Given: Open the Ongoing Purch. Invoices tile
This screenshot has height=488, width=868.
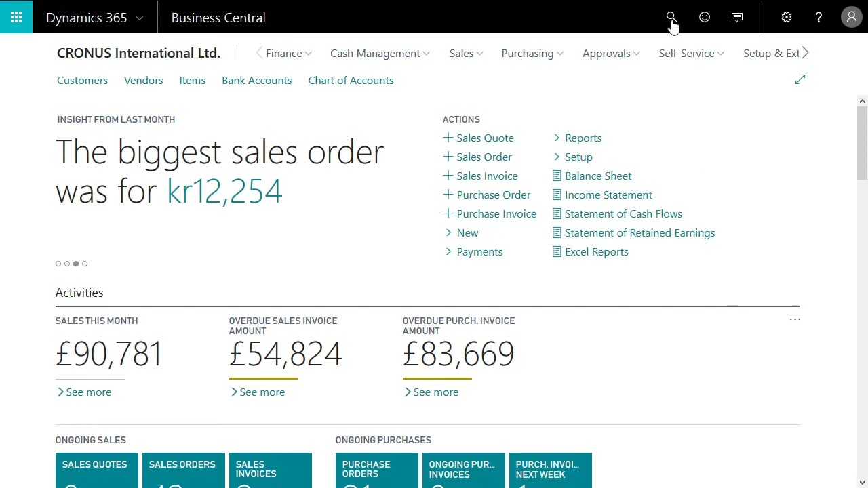Looking at the screenshot, I should click(464, 470).
